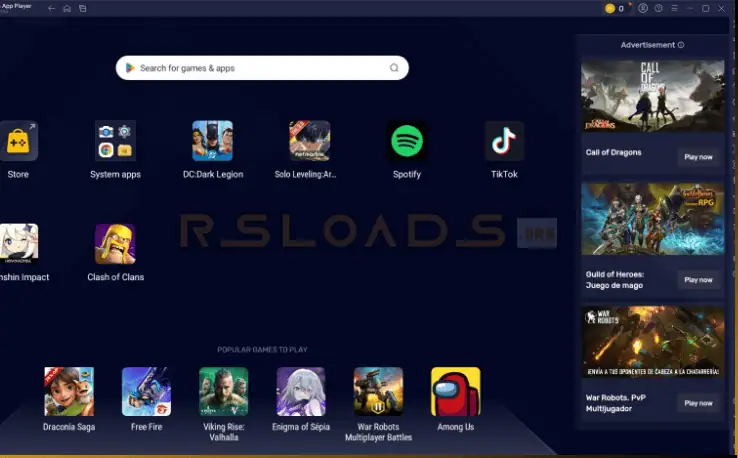
Task: Open the multi-instance tabs icon
Action: click(x=82, y=8)
